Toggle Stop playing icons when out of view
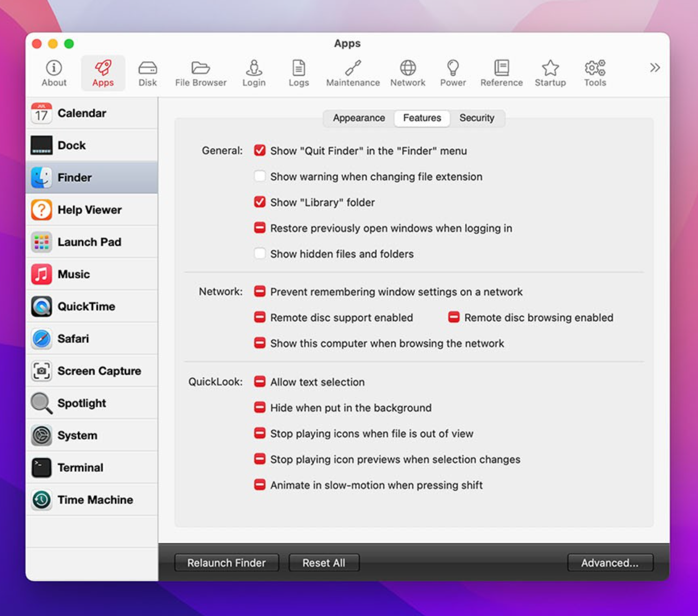698x616 pixels. [260, 433]
